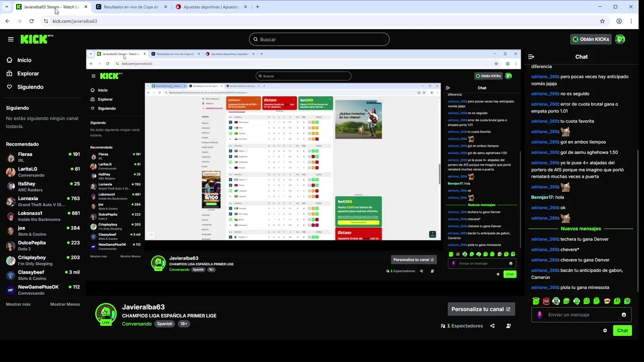Collapse the chat panel with arrow icon
The width and height of the screenshot is (644, 362).
(531, 57)
